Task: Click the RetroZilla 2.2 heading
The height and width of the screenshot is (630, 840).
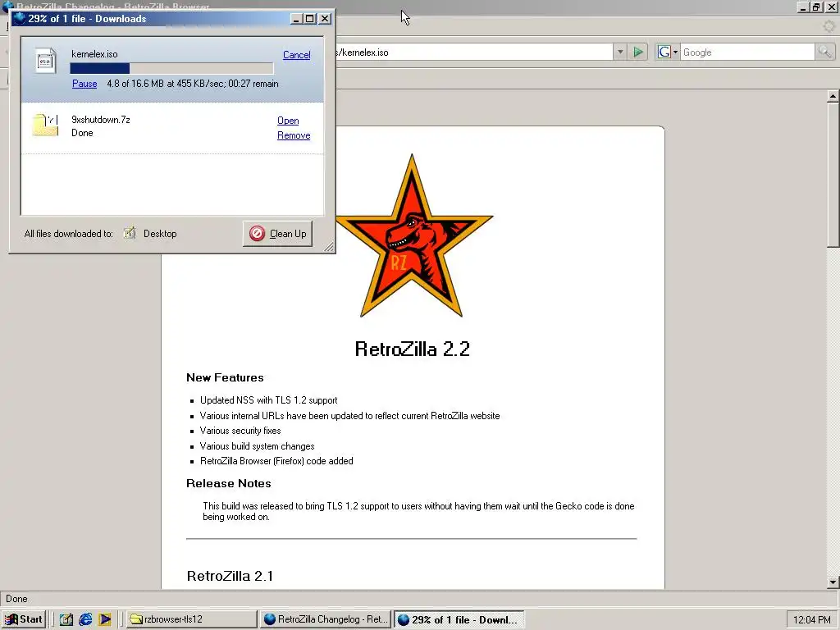Action: click(x=413, y=349)
